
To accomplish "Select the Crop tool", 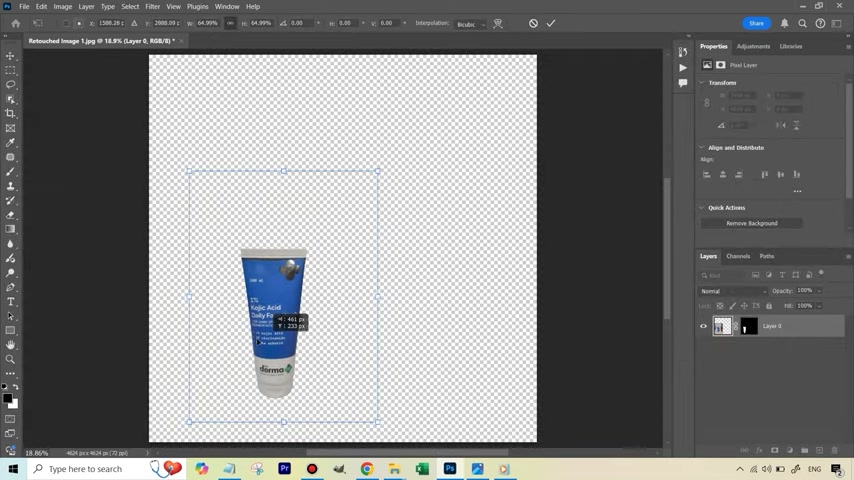I will (10, 114).
